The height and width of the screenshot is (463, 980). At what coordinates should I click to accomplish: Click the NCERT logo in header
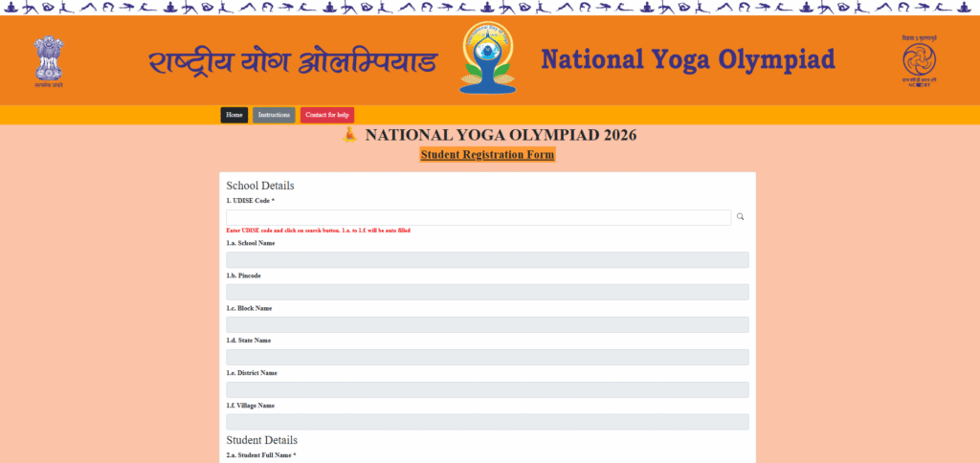click(919, 60)
